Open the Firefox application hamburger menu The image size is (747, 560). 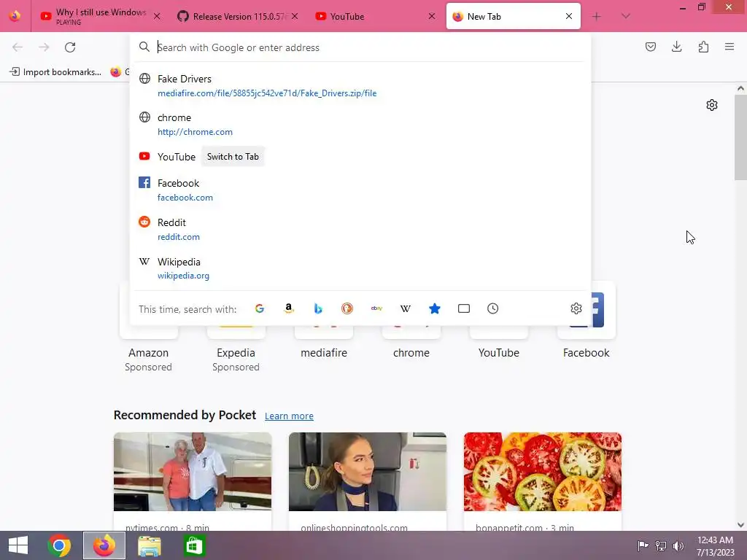[x=729, y=47]
